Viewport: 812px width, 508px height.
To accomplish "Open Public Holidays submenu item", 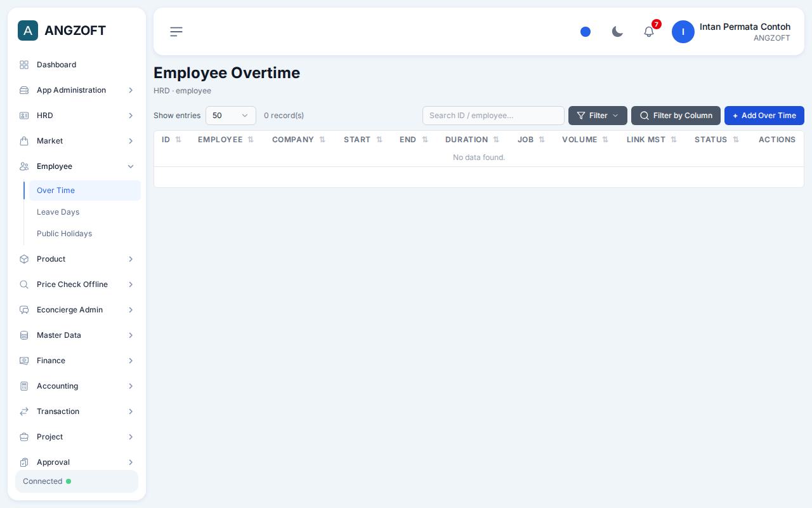I will pyautogui.click(x=85, y=234).
